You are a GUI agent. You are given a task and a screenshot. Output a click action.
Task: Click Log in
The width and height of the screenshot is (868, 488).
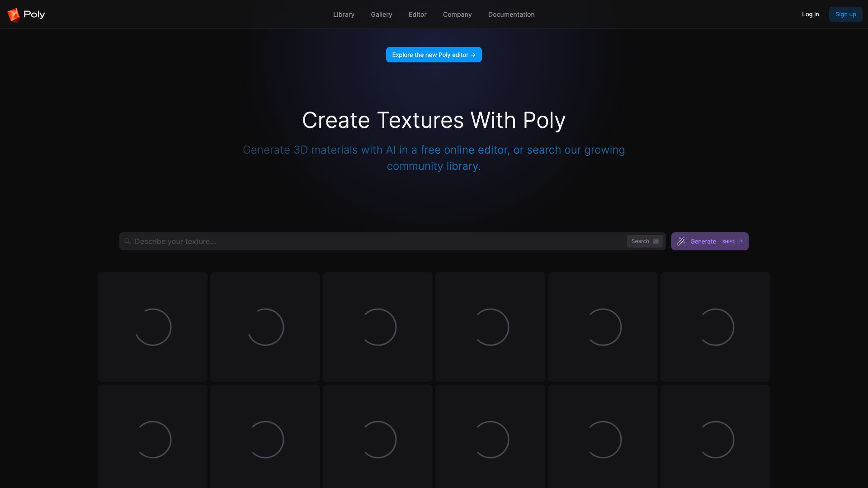tap(811, 14)
